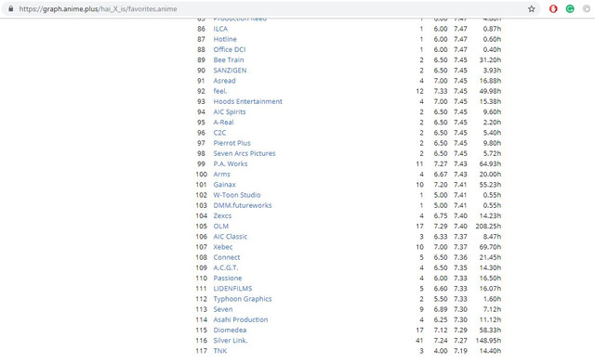Open the A-Real studio link
595x364 pixels.
tap(223, 123)
